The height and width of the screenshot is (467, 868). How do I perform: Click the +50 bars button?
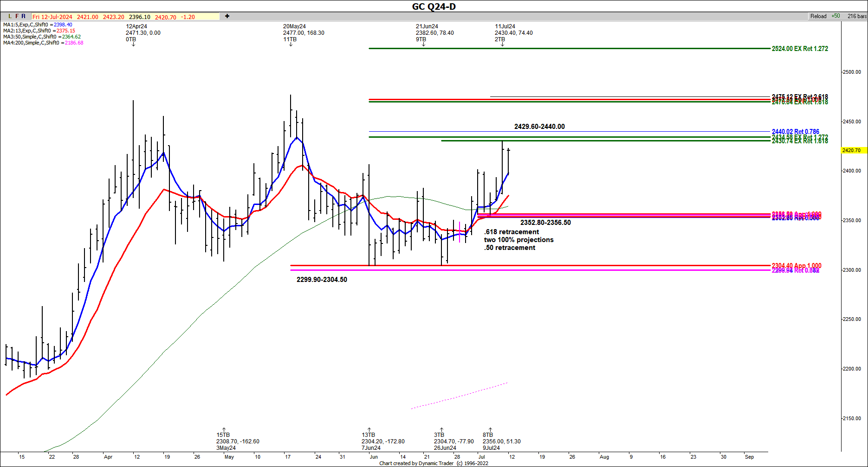tap(836, 16)
